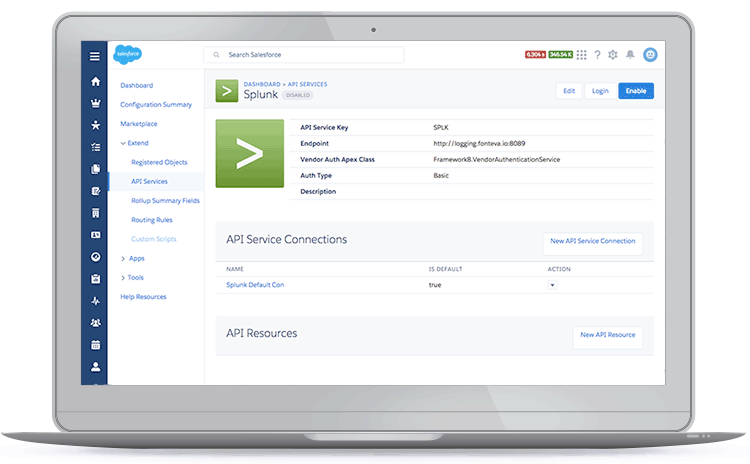
Task: Collapse the Extend section
Action: 123,143
